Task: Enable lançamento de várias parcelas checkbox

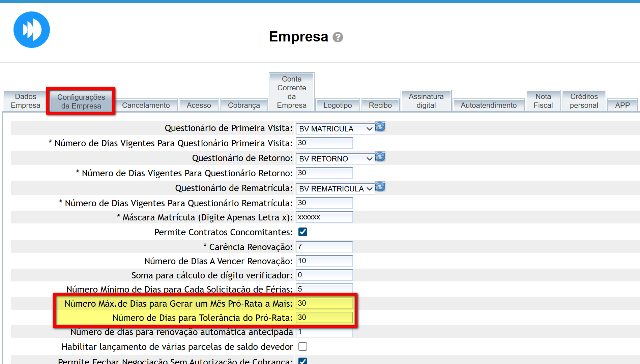Action: pyautogui.click(x=303, y=346)
